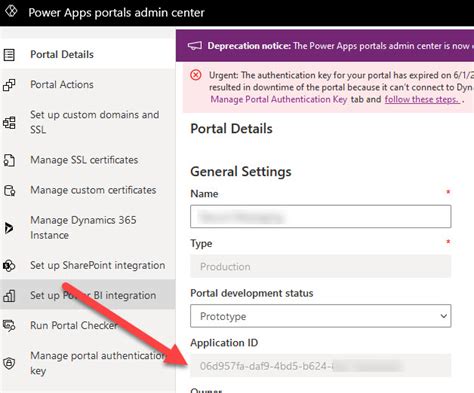Image resolution: width=474 pixels, height=393 pixels.
Task: Click the Run Portal Checker icon
Action: pos(9,326)
